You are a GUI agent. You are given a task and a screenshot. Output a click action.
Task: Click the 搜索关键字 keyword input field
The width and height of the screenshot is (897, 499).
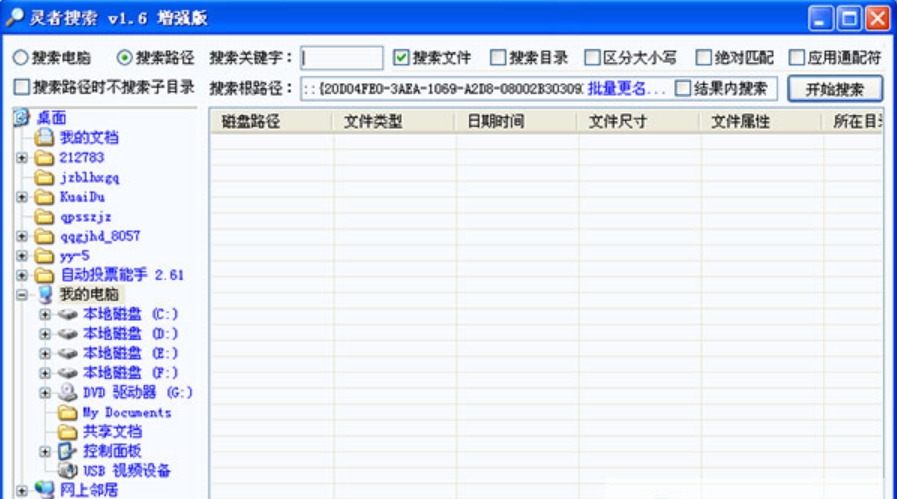click(342, 57)
